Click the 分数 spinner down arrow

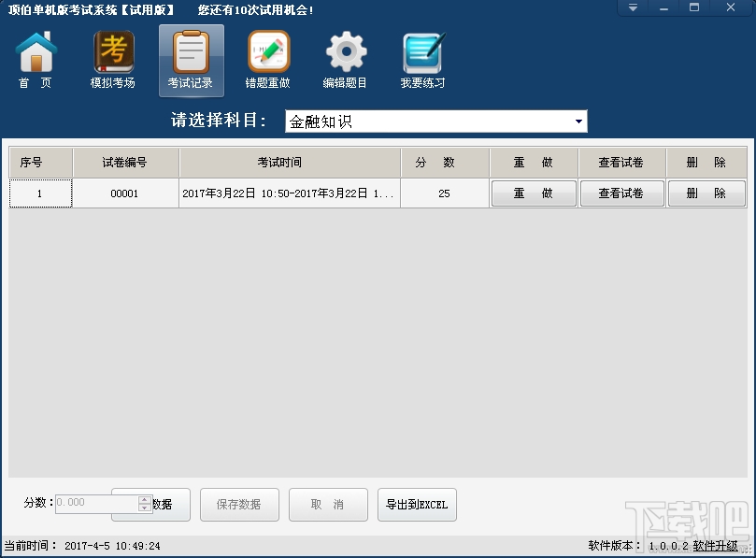[145, 508]
